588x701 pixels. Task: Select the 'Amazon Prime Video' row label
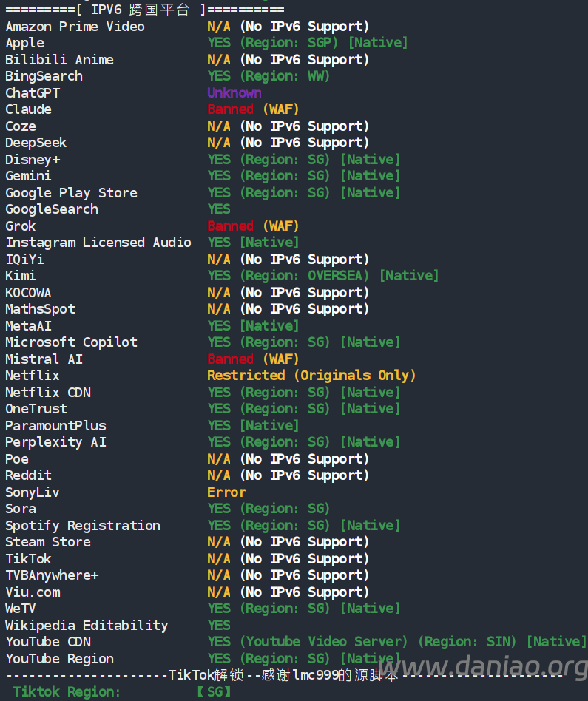75,27
